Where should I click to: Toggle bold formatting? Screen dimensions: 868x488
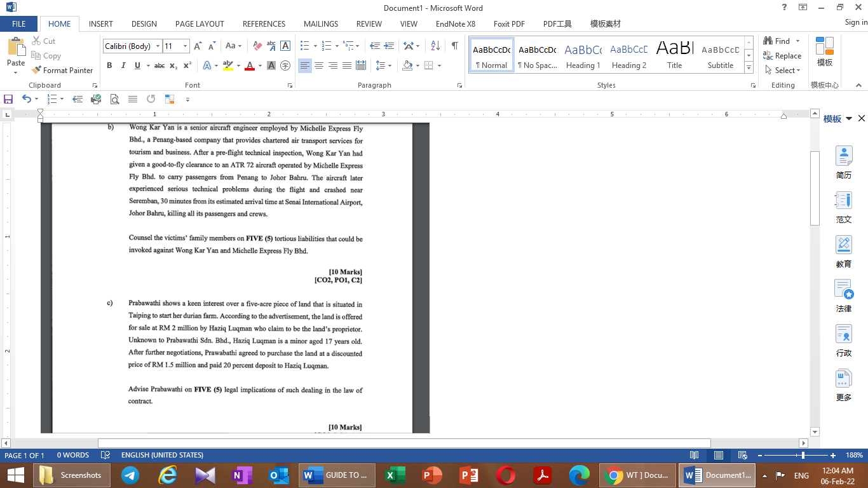pos(109,65)
